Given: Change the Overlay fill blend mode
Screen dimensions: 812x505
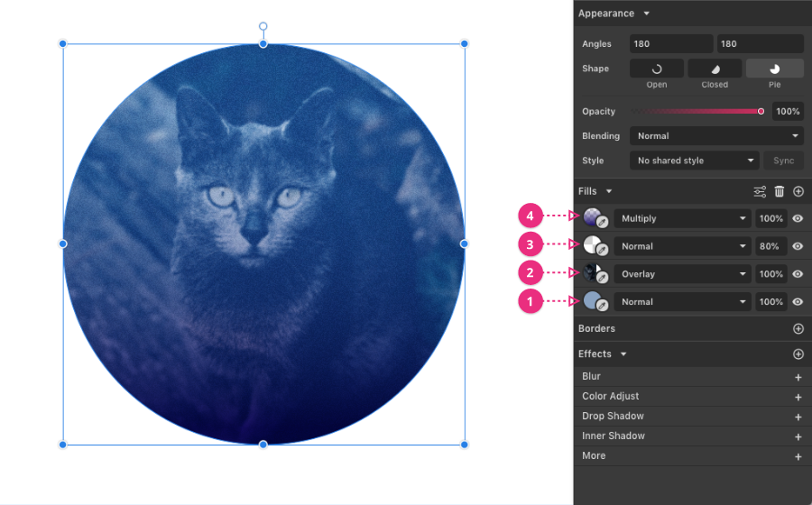Looking at the screenshot, I should point(683,274).
